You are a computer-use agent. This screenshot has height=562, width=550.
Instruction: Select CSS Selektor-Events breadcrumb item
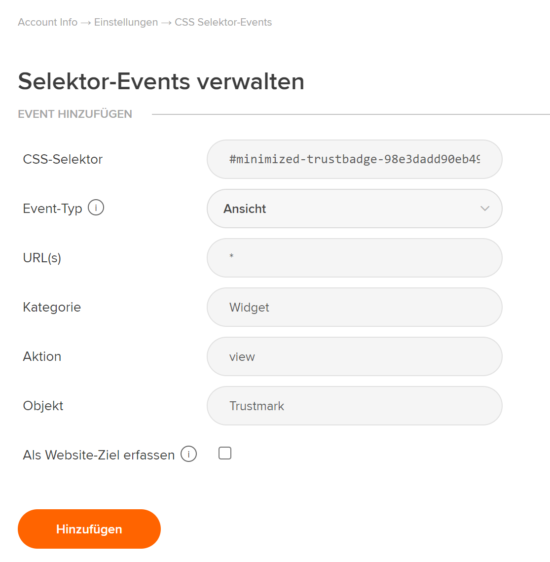[x=223, y=22]
